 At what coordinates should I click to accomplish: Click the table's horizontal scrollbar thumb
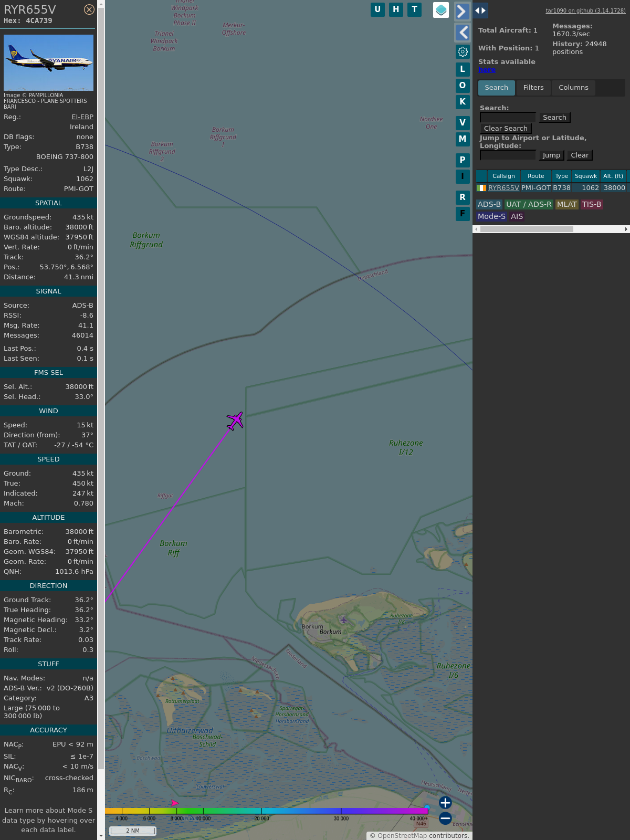pos(527,229)
